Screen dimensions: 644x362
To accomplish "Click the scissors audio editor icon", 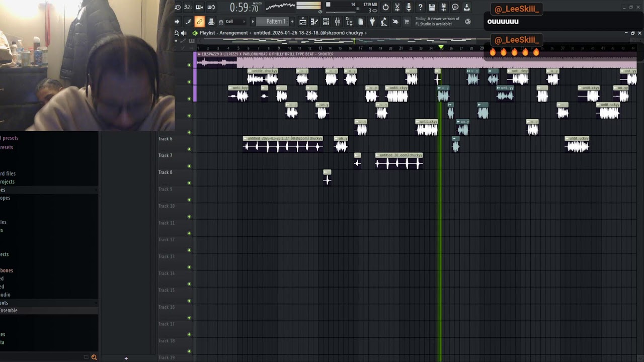I will pyautogui.click(x=397, y=7).
